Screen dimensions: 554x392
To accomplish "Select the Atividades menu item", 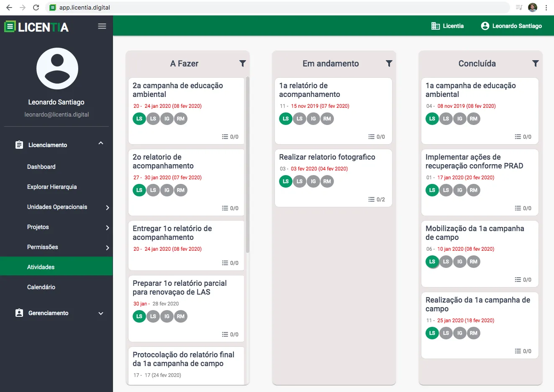I will [56, 267].
